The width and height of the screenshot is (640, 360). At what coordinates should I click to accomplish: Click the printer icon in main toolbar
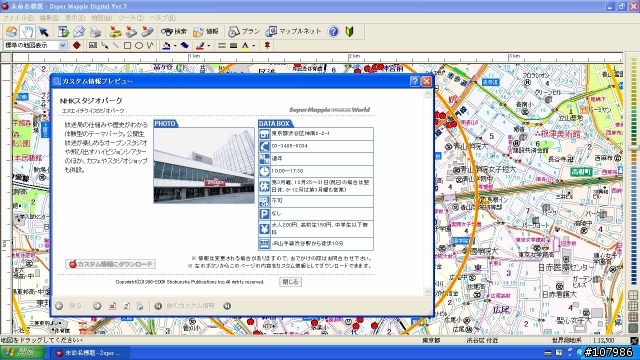pyautogui.click(x=95, y=31)
